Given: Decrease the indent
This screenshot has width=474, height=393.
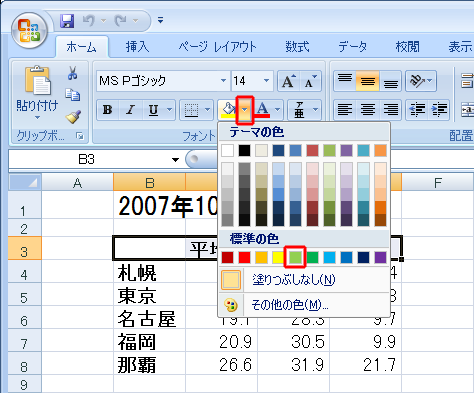Looking at the screenshot, I should pos(417,110).
